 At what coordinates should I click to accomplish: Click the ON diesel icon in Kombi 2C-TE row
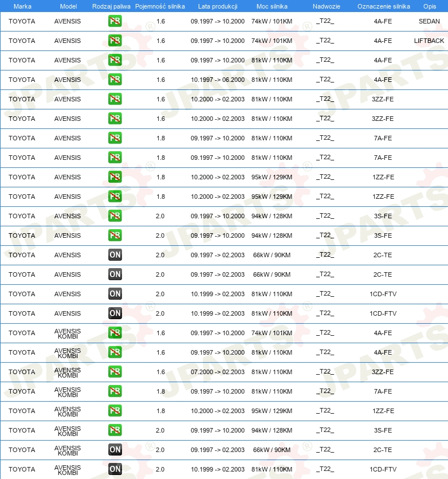coord(115,450)
